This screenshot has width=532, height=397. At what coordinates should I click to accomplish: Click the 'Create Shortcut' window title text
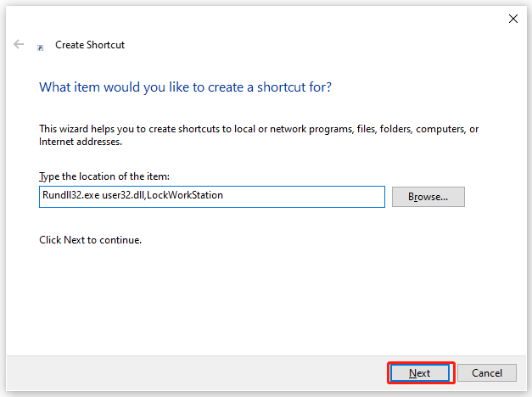(90, 45)
